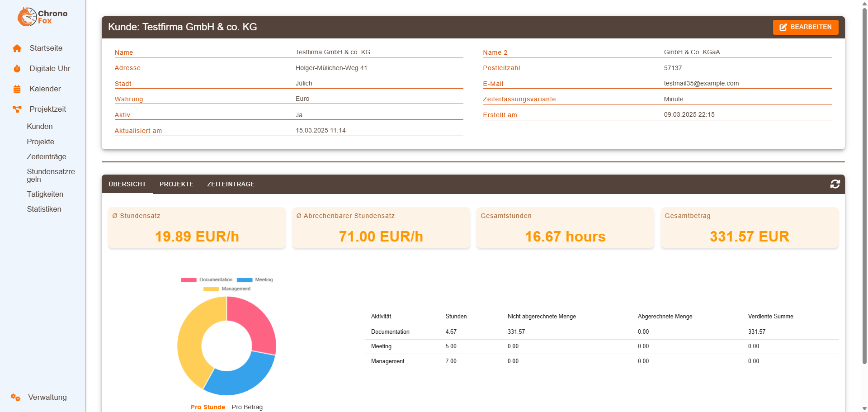The height and width of the screenshot is (412, 868).
Task: Switch to the Projekte tab
Action: [x=176, y=184]
